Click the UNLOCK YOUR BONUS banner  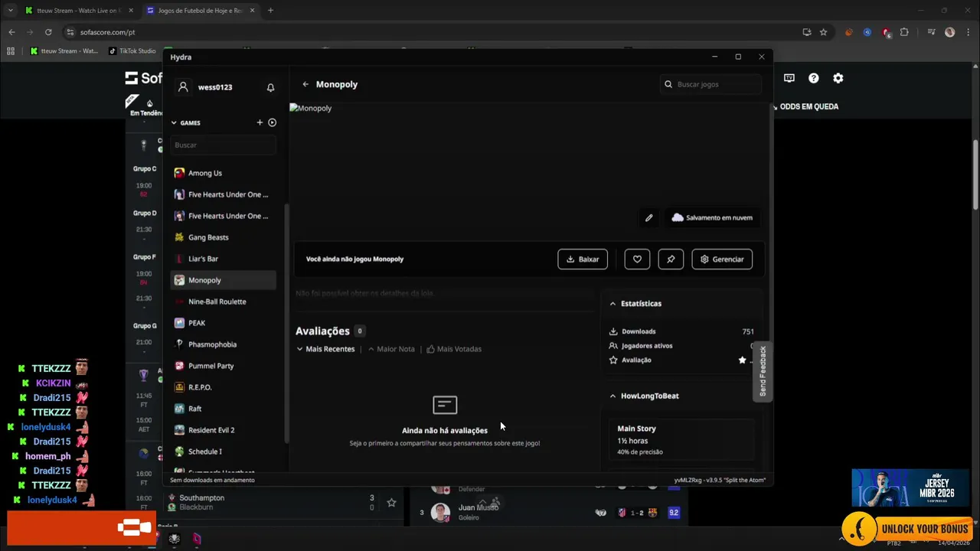(x=910, y=529)
